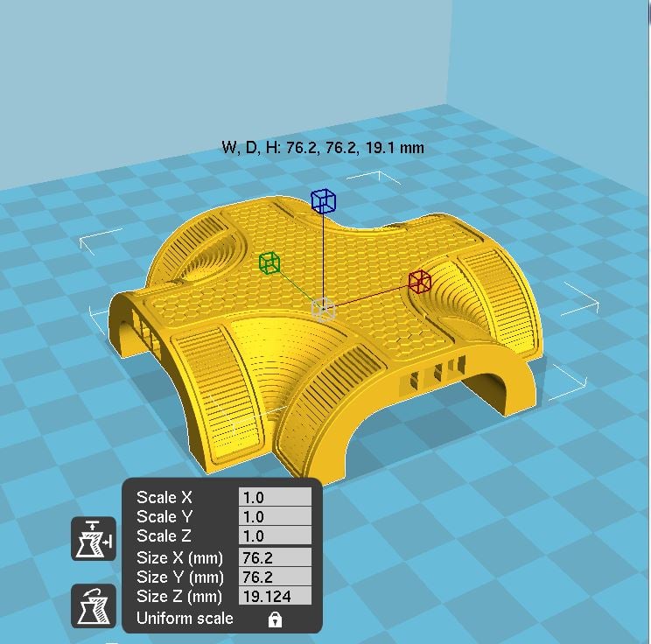Click the white center scale handle
The height and width of the screenshot is (644, 651).
coord(324,309)
